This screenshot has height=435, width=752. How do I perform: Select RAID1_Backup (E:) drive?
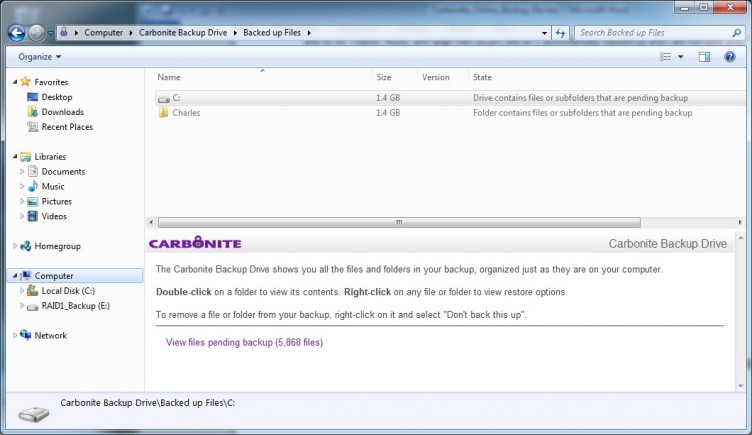click(x=75, y=306)
